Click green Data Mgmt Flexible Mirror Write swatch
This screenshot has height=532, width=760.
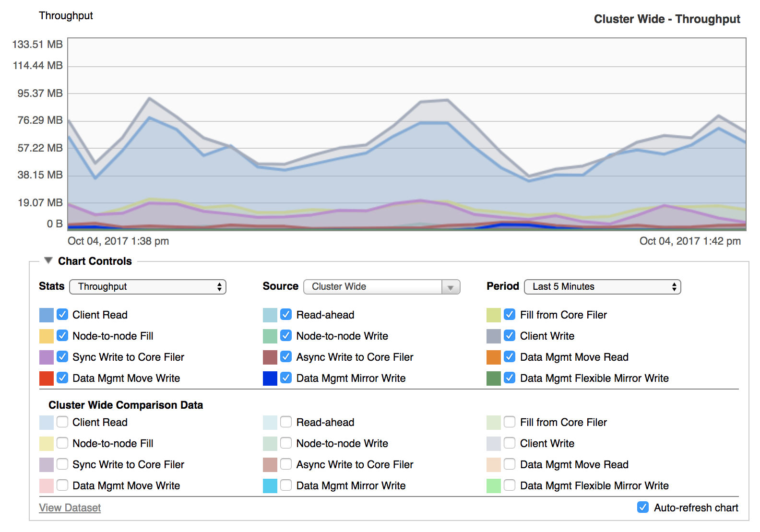pyautogui.click(x=494, y=378)
